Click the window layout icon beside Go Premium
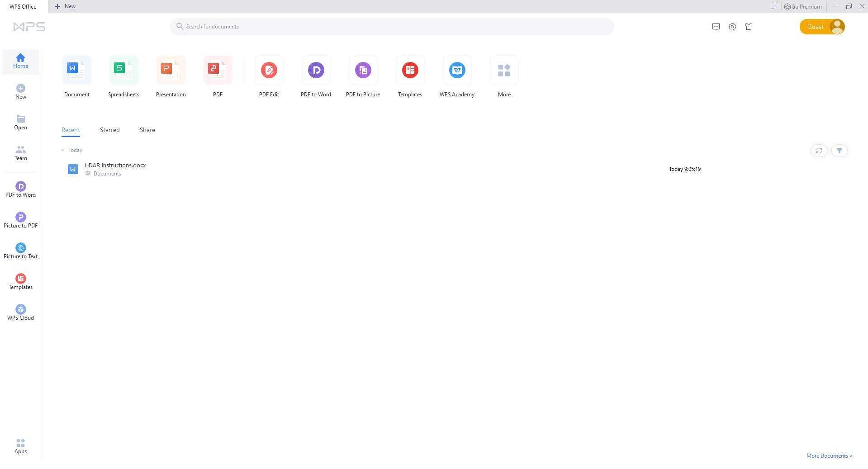 tap(773, 6)
